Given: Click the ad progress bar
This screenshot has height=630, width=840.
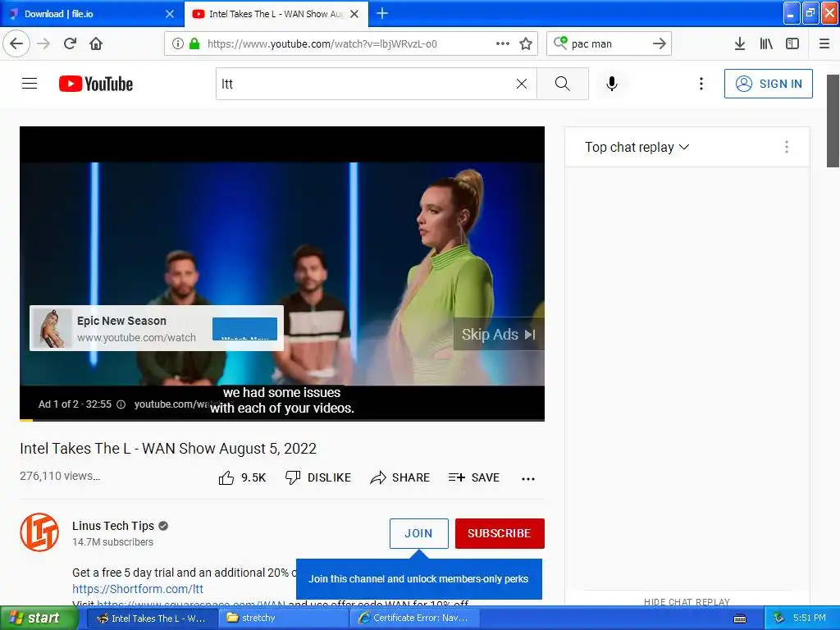Looking at the screenshot, I should click(x=282, y=420).
